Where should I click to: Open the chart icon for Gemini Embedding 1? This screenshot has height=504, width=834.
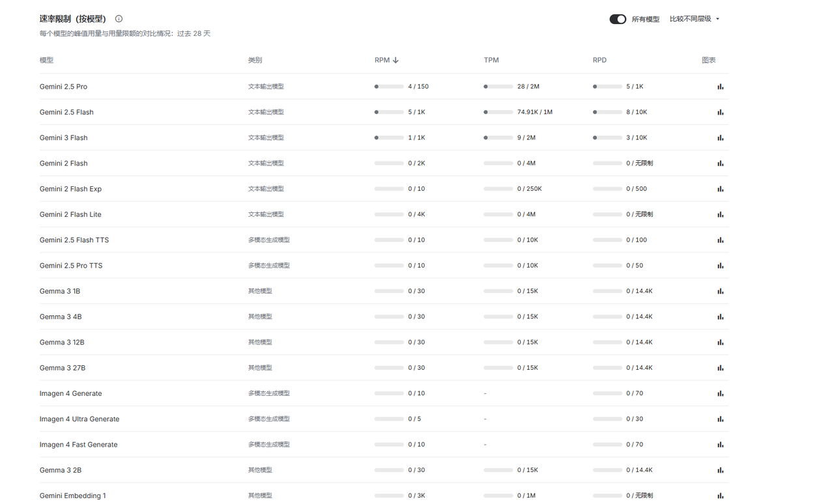[x=720, y=496]
